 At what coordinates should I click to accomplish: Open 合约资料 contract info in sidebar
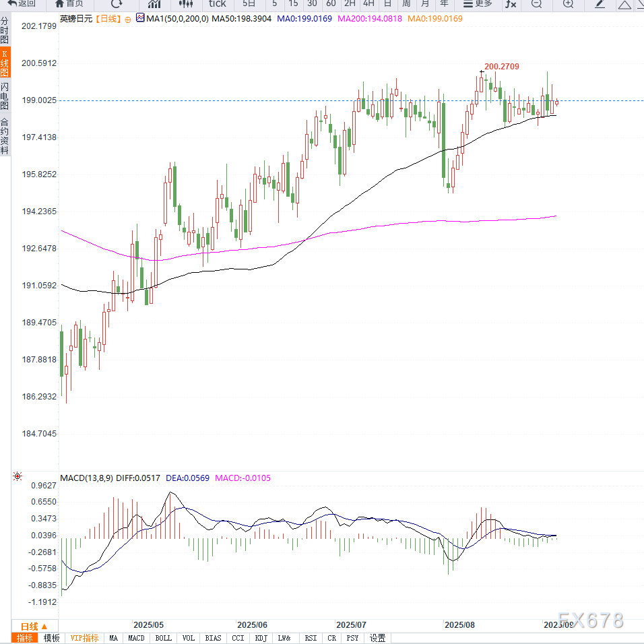5,136
